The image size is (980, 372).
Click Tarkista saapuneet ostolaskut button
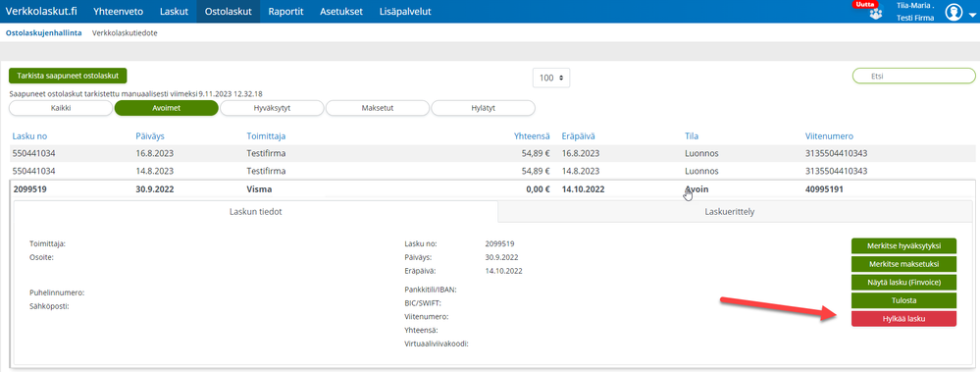(68, 76)
